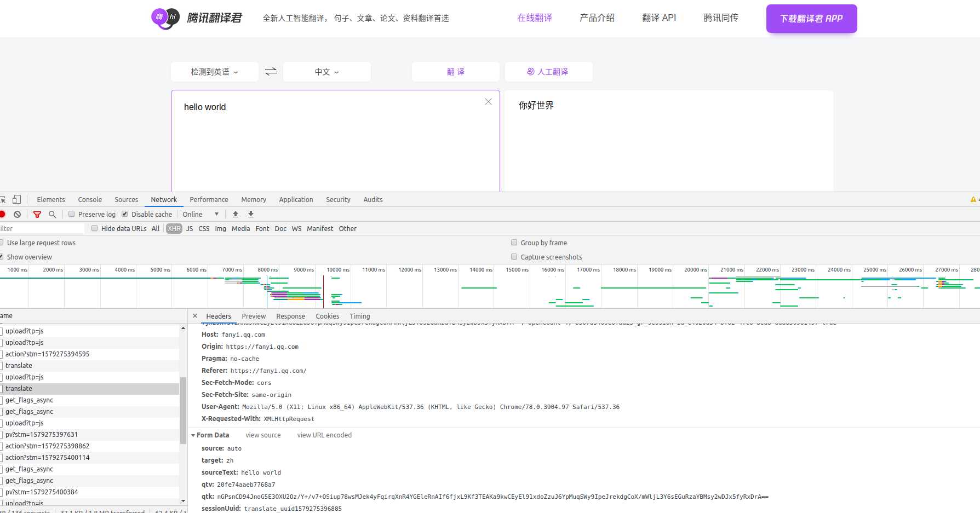Open 产品介绍 navigation link
Image resolution: width=980 pixels, height=513 pixels.
click(x=597, y=18)
